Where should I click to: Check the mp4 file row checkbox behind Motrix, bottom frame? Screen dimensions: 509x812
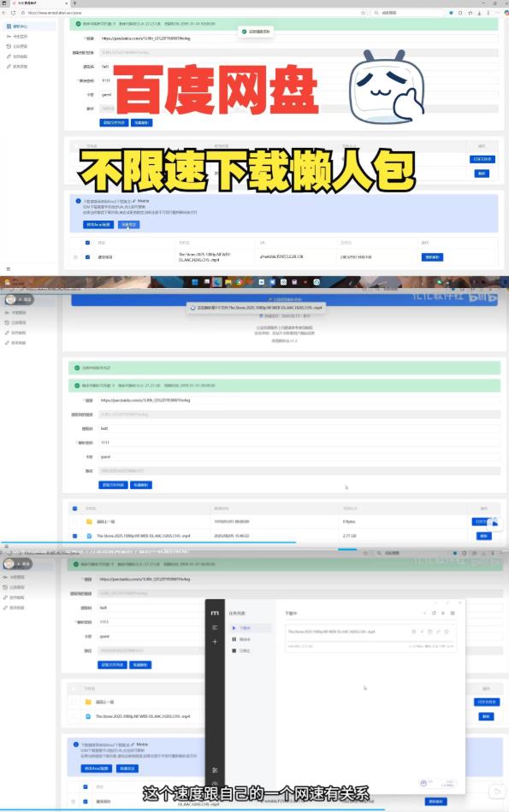(x=74, y=716)
